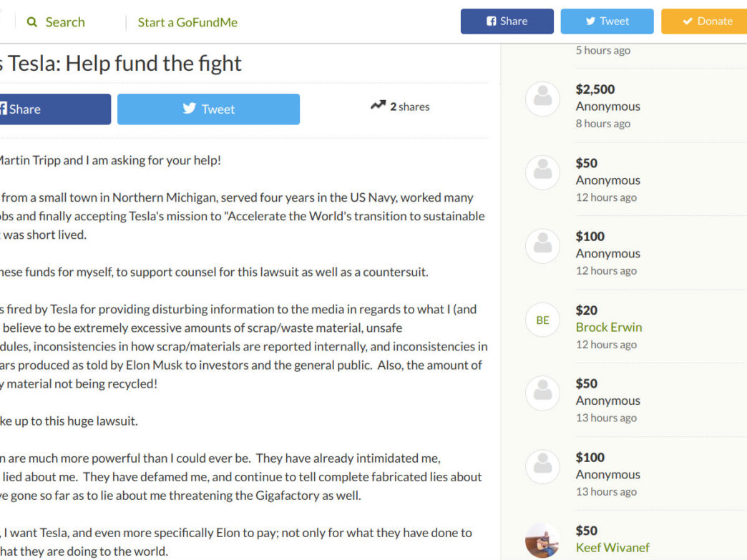This screenshot has height=560, width=747.
Task: Click the header Facebook Share button
Action: pos(507,21)
